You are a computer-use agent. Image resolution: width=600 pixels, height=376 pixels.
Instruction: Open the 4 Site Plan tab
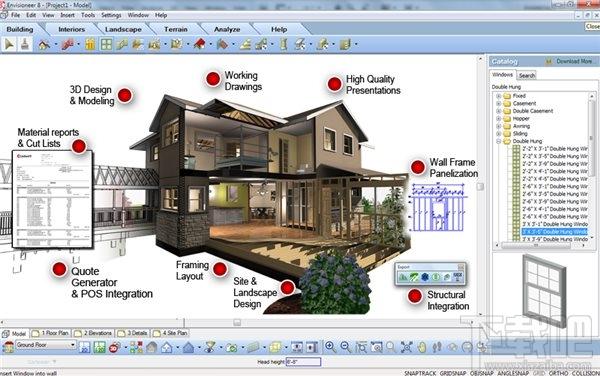click(x=171, y=333)
